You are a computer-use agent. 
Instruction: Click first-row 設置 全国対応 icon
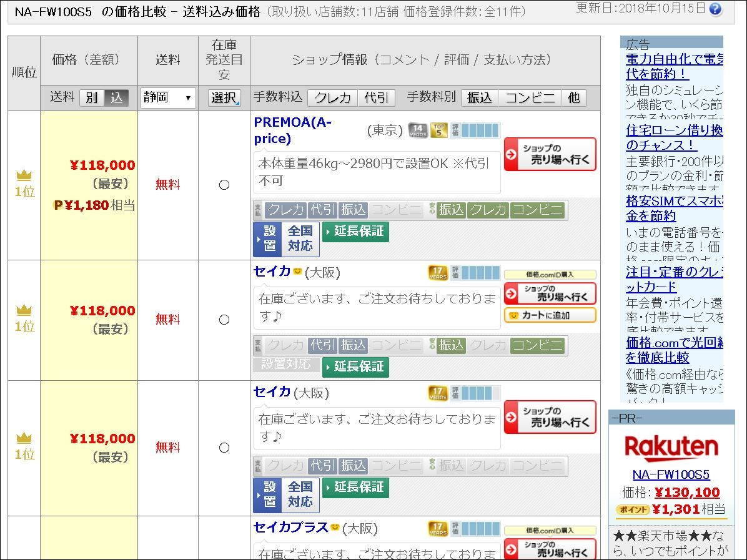[x=286, y=239]
